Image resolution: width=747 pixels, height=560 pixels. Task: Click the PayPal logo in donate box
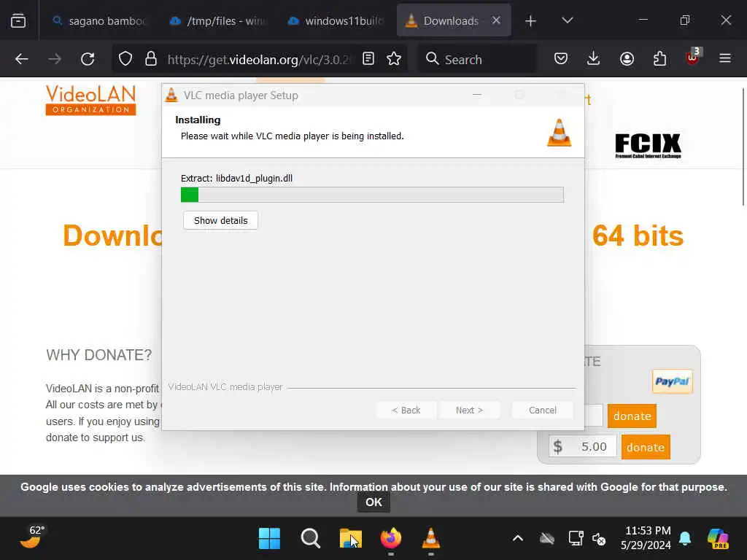click(x=672, y=381)
